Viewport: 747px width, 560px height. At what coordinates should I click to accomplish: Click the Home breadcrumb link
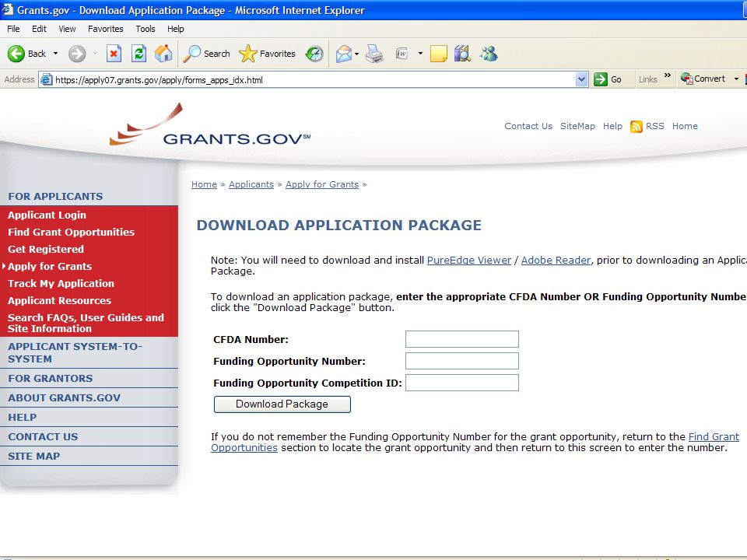point(204,184)
